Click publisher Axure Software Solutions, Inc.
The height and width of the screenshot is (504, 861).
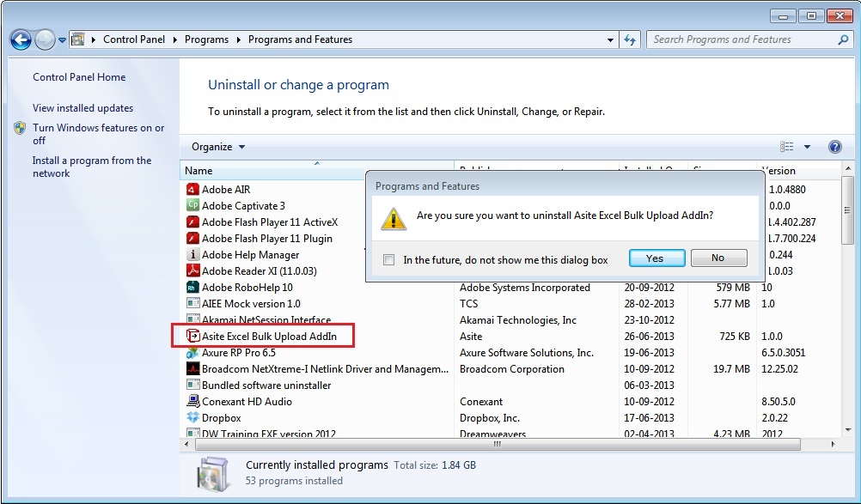pos(527,353)
